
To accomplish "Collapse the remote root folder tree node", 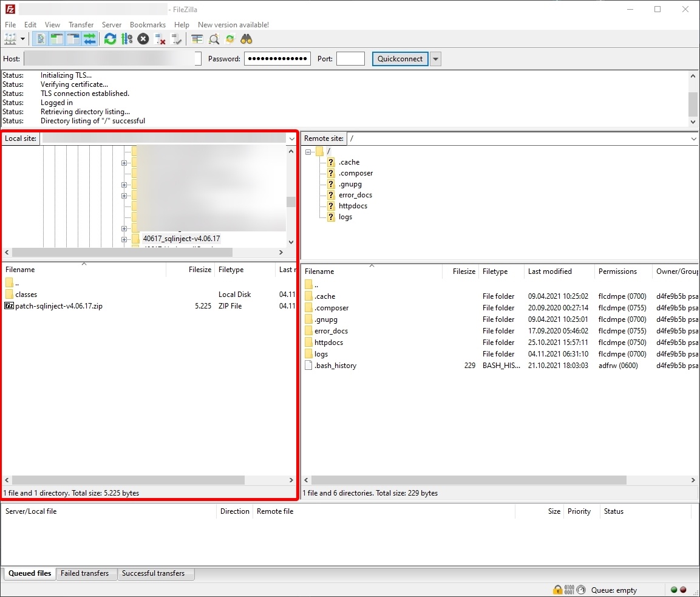I will point(308,152).
